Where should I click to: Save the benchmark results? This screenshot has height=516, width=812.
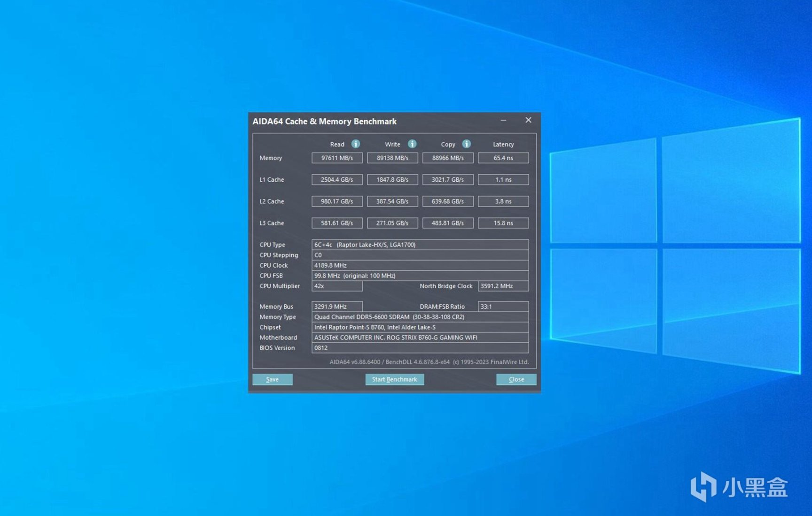tap(272, 379)
